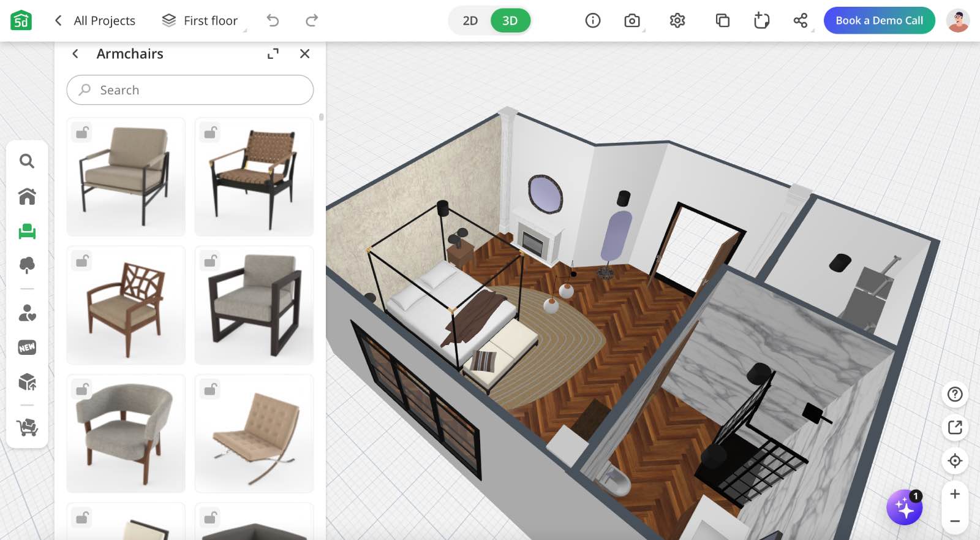Click the undo arrow icon
Screen dimensions: 980x540
273,21
